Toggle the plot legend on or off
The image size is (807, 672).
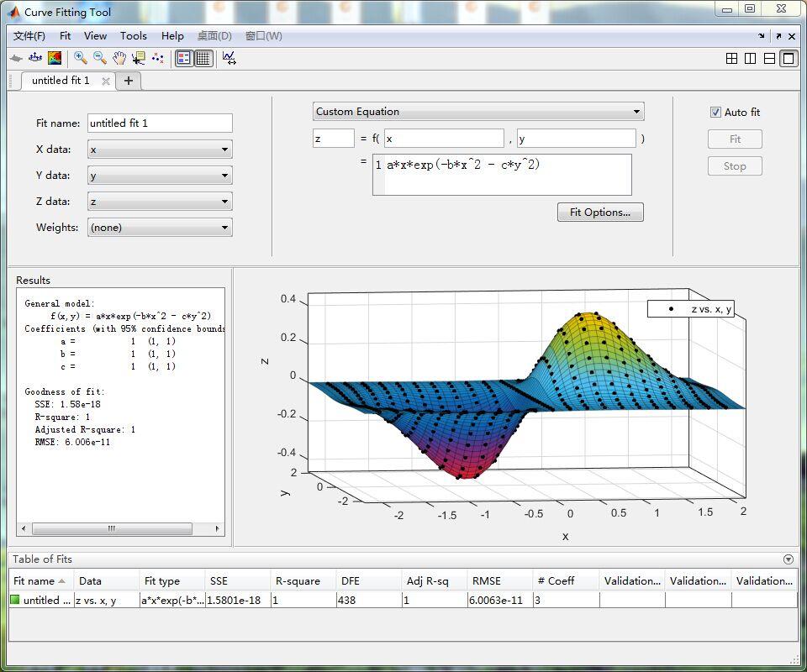(182, 58)
